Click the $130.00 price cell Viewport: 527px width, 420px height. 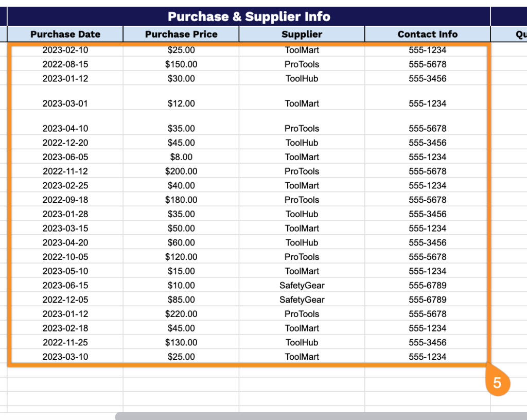point(181,343)
